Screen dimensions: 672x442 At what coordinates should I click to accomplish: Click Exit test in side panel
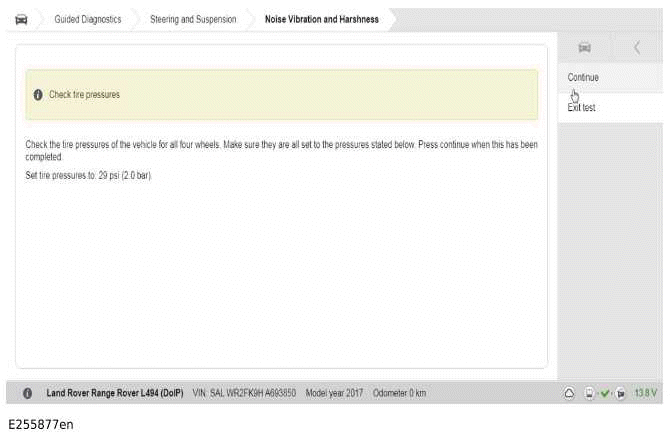click(582, 108)
